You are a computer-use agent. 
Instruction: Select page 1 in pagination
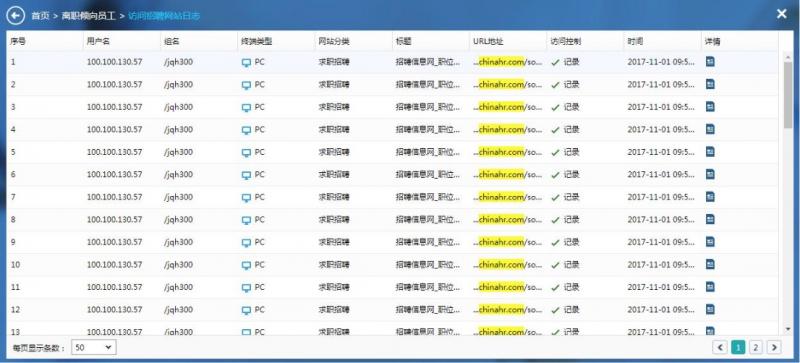tap(738, 348)
